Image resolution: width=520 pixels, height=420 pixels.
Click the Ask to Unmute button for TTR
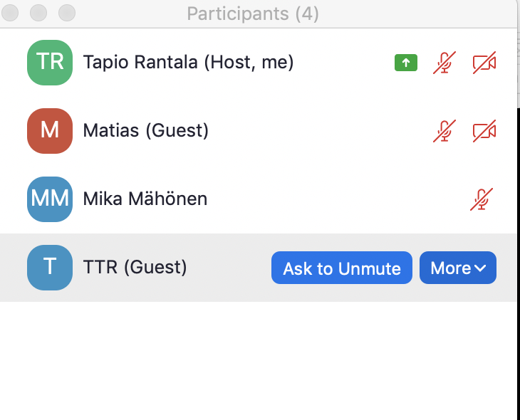[342, 268]
